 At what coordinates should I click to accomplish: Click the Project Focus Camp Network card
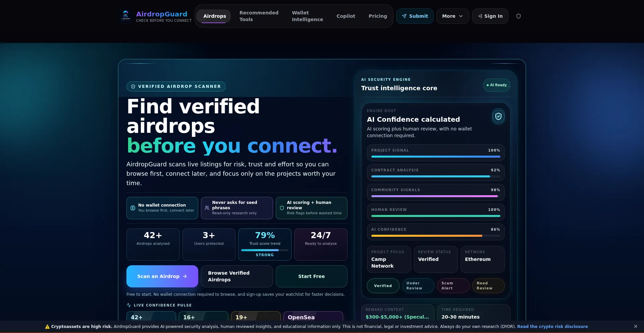pos(389,259)
